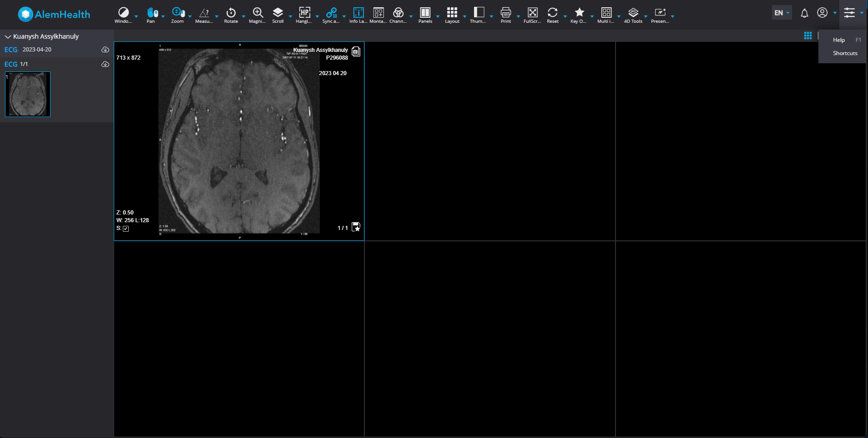The width and height of the screenshot is (868, 438).
Task: Click the blue grid view icon
Action: click(x=808, y=36)
